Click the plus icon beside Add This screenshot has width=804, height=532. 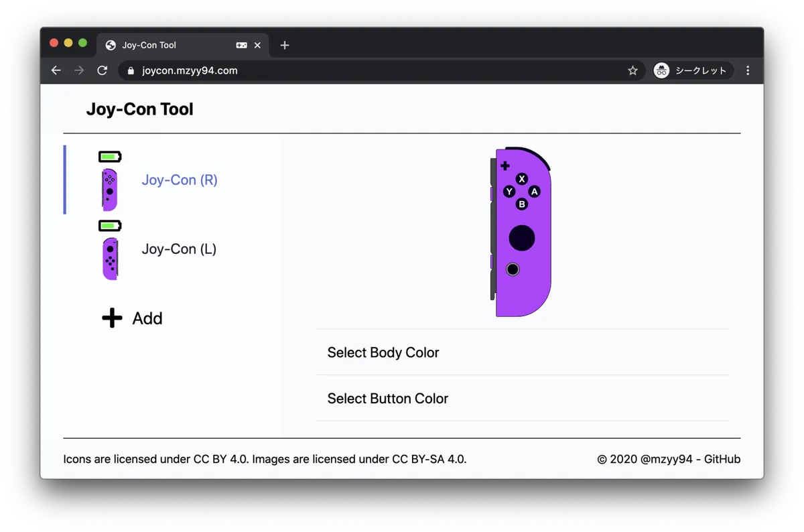click(112, 318)
